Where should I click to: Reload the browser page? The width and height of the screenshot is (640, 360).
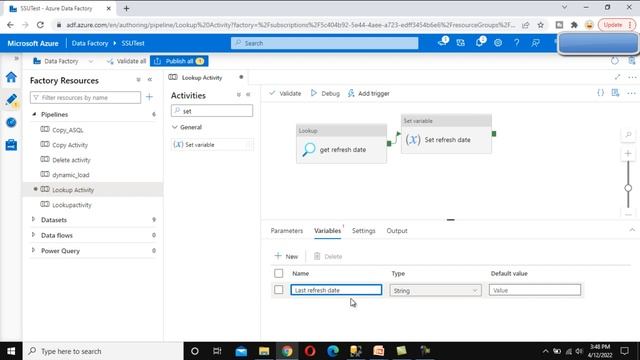pos(40,25)
